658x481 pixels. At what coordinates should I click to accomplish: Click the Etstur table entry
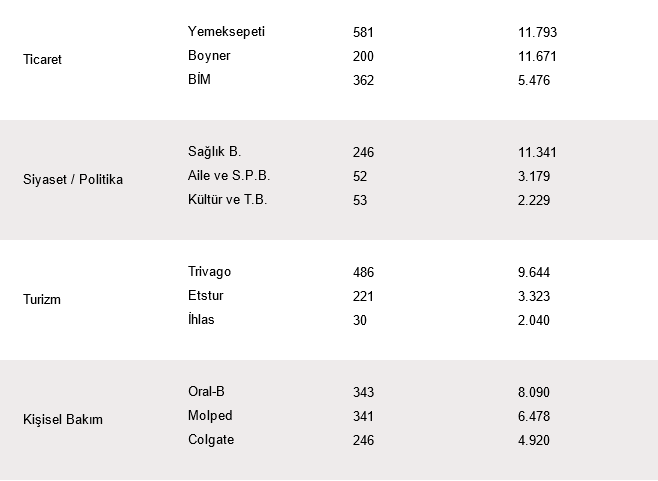point(206,295)
